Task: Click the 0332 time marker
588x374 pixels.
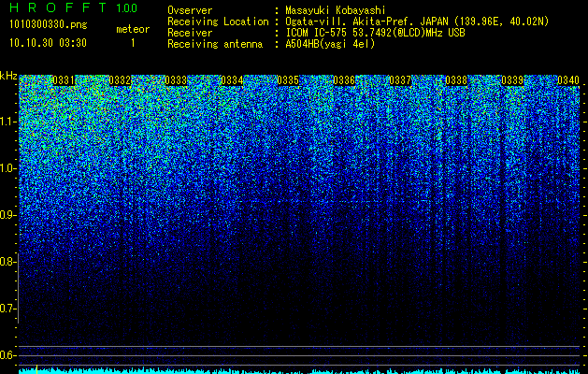Action: (120, 80)
